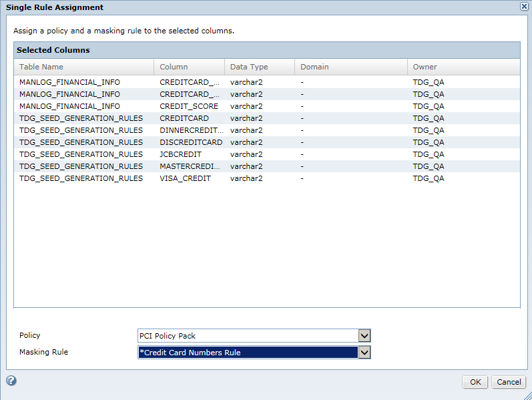Click varchar2 in the DISCREDITCARD row
Image resolution: width=532 pixels, height=400 pixels.
[246, 142]
